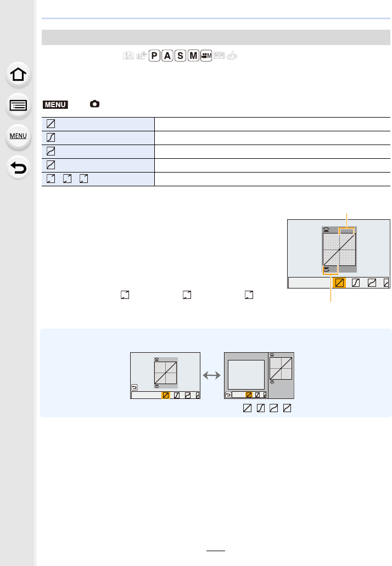Click the Home icon in the sidebar
Screen dimensions: 392x566
18,75
